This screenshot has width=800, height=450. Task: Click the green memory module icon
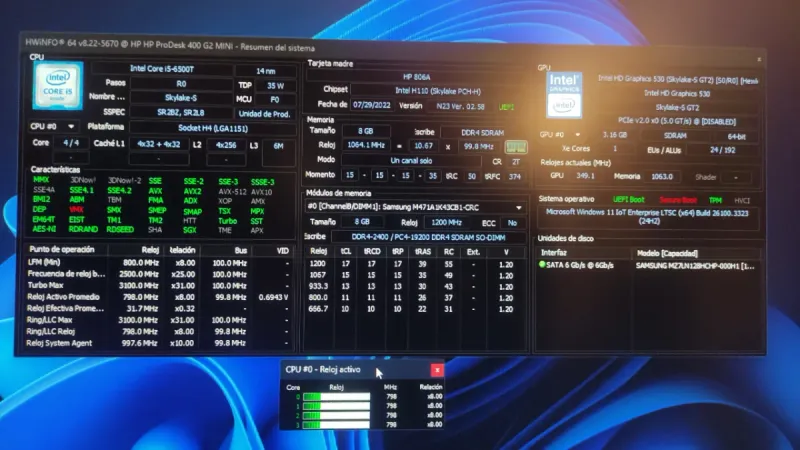pos(515,147)
